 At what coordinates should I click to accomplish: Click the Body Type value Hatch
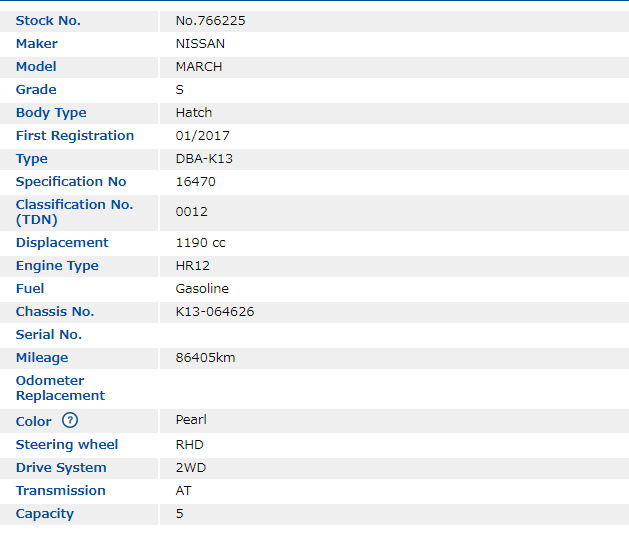tap(194, 113)
